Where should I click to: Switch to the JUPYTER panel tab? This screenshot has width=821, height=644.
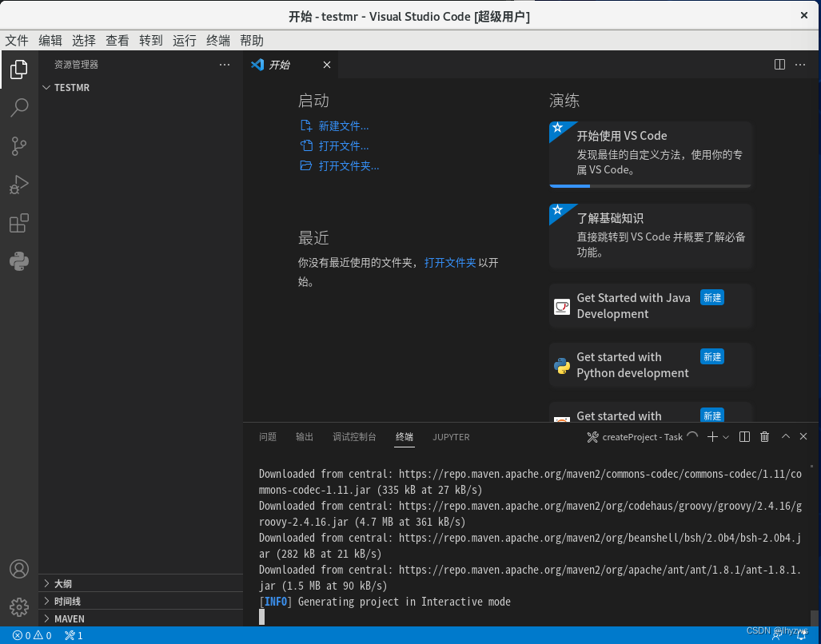pyautogui.click(x=451, y=437)
